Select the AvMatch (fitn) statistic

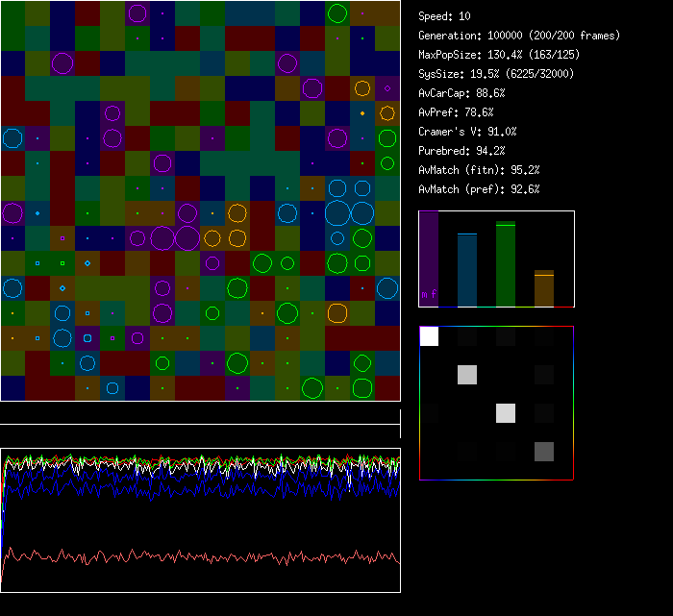(x=478, y=170)
